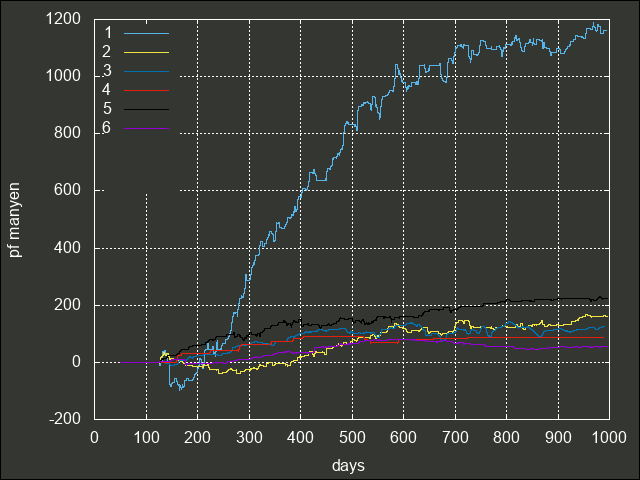This screenshot has height=480, width=640.
Task: Click the y-axis title 'pf manyen'
Action: click(x=15, y=220)
